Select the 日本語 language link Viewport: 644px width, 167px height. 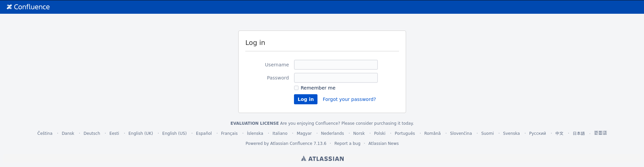click(x=579, y=133)
